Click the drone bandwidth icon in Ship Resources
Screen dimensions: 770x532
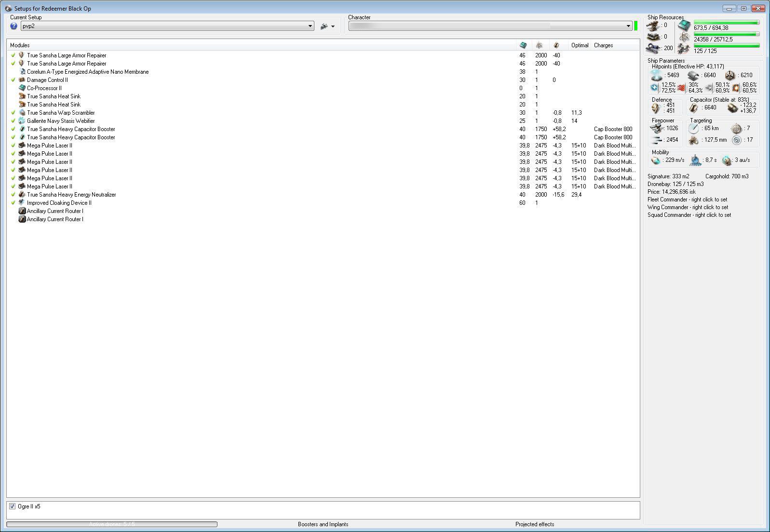point(684,48)
